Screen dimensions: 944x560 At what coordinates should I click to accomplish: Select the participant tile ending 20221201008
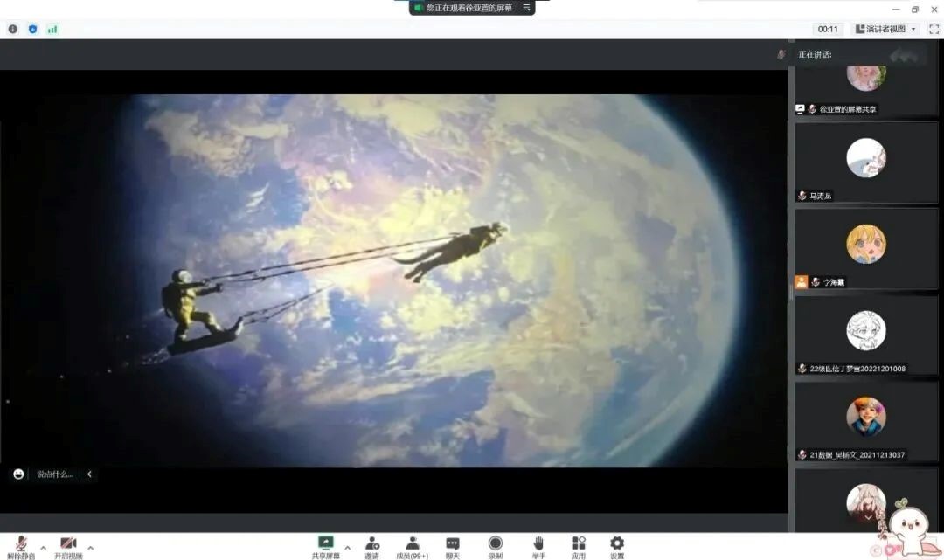tap(865, 335)
